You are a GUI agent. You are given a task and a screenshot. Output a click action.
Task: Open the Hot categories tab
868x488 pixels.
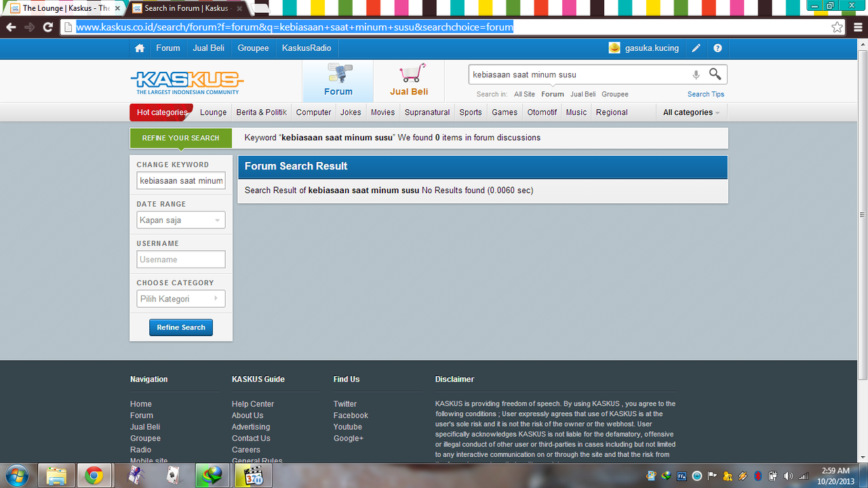tap(161, 113)
